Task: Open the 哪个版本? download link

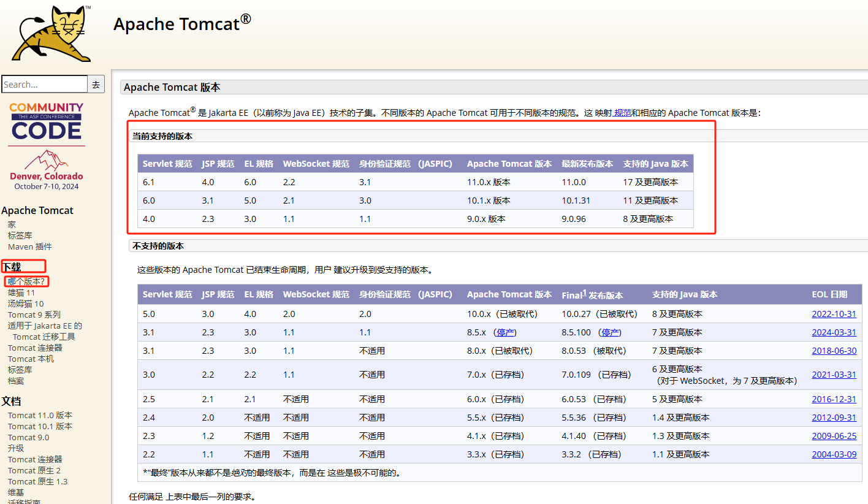Action: coord(26,281)
